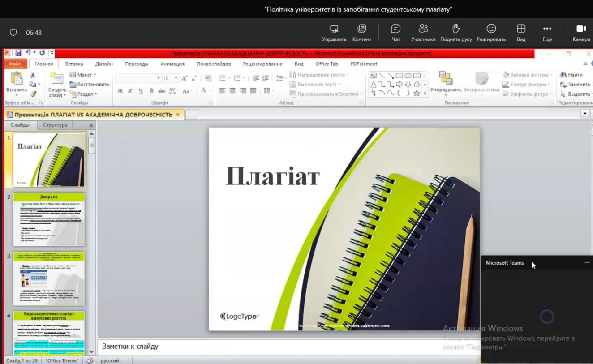Open Чат in the Teams toolbar
This screenshot has width=593, height=364.
coord(396,33)
